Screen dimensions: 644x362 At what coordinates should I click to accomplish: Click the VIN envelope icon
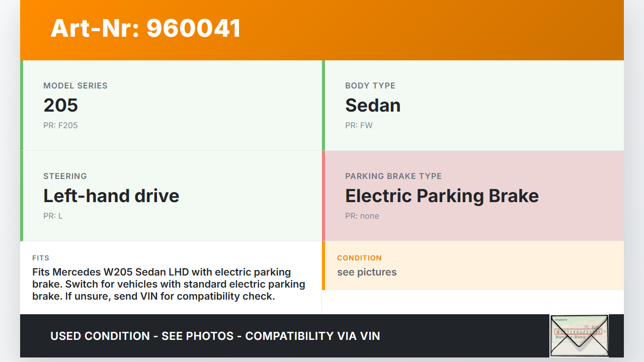(579, 335)
